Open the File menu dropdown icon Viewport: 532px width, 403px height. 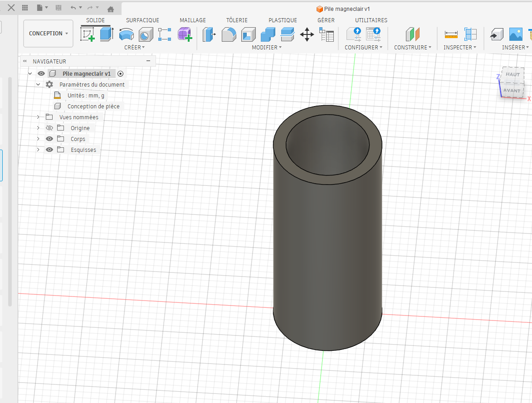pyautogui.click(x=42, y=7)
